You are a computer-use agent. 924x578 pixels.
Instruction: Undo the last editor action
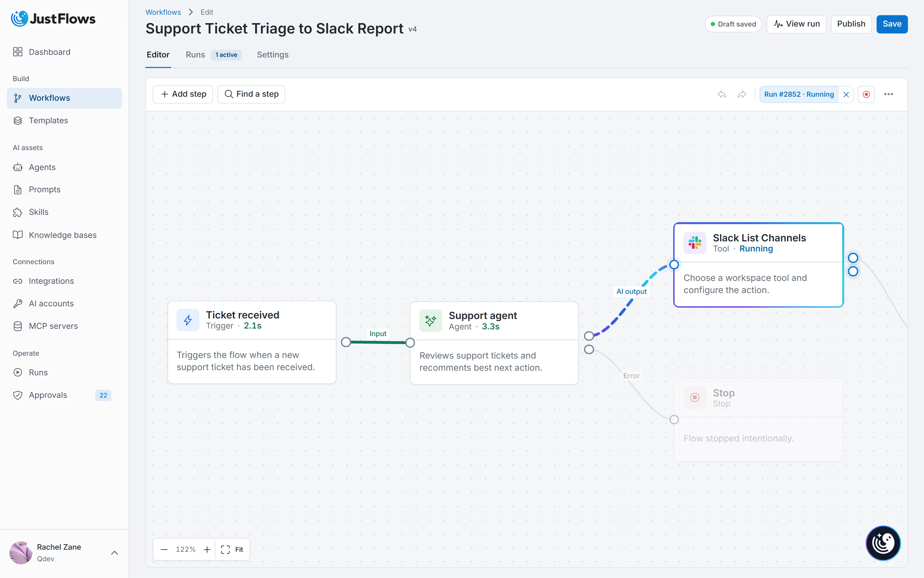click(722, 94)
